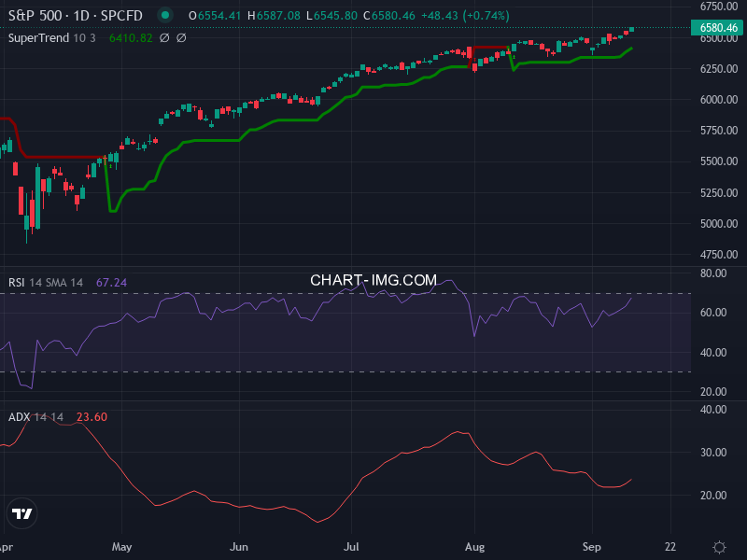Click second null symbol after SuperTrend value

pos(181,38)
